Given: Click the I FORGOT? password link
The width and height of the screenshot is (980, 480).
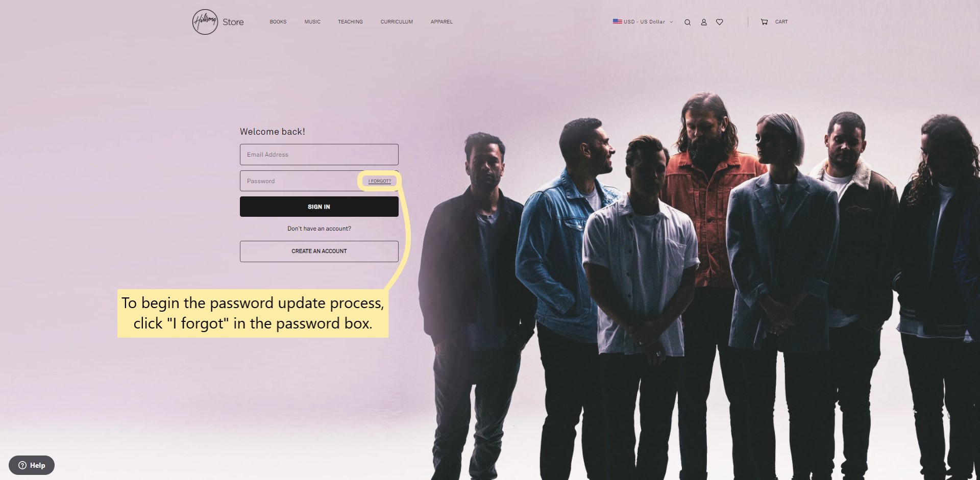Looking at the screenshot, I should tap(380, 181).
